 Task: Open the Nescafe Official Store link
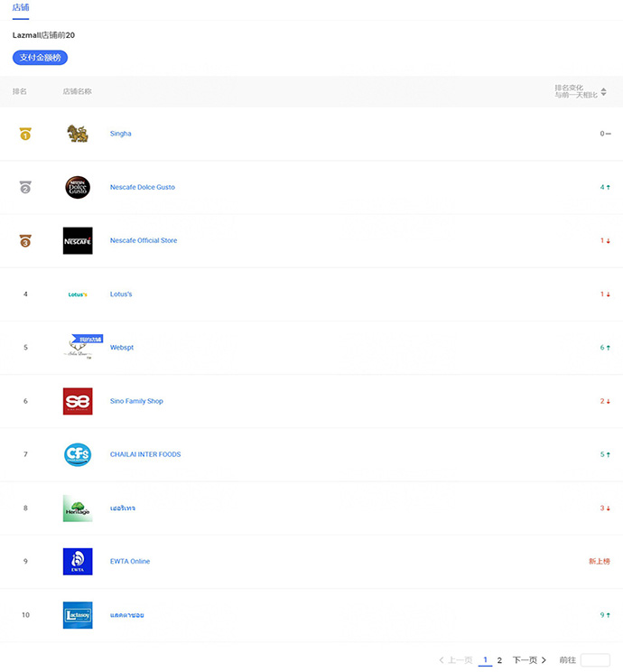(x=144, y=241)
